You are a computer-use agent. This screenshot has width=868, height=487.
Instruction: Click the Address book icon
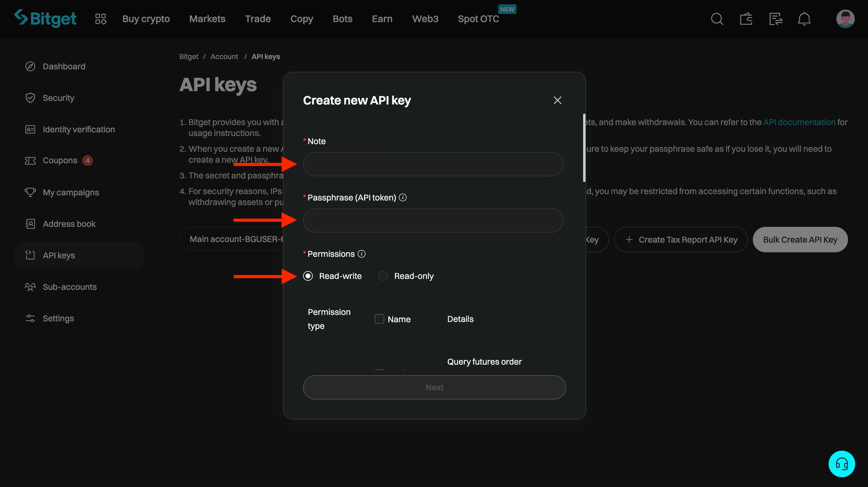coord(30,224)
